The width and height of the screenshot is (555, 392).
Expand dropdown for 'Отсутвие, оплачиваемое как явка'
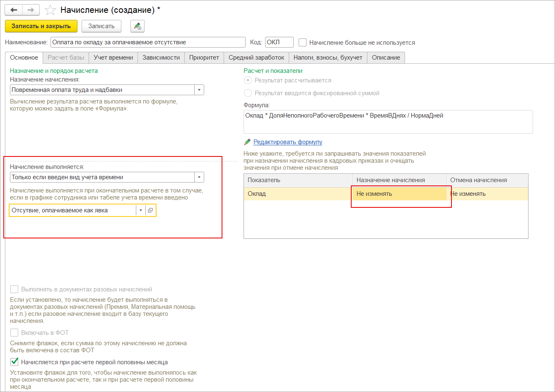pos(141,210)
